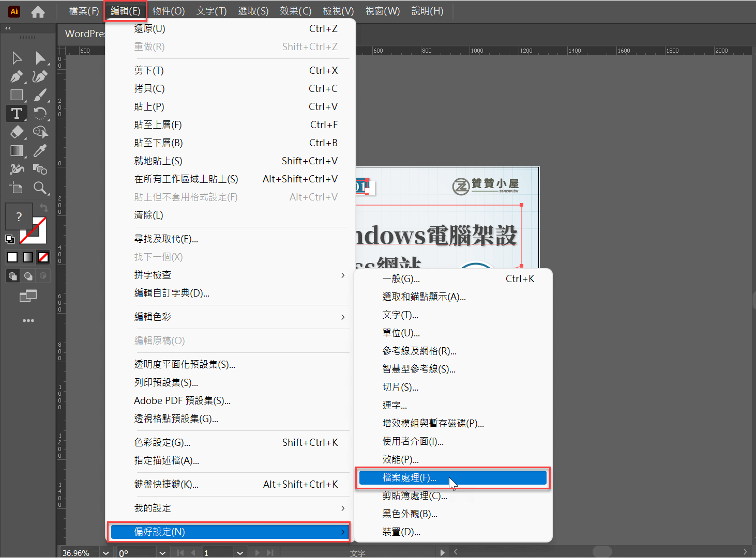Click the rotation angle 0° field
Viewport: 756px width, 558px height.
coord(137,553)
